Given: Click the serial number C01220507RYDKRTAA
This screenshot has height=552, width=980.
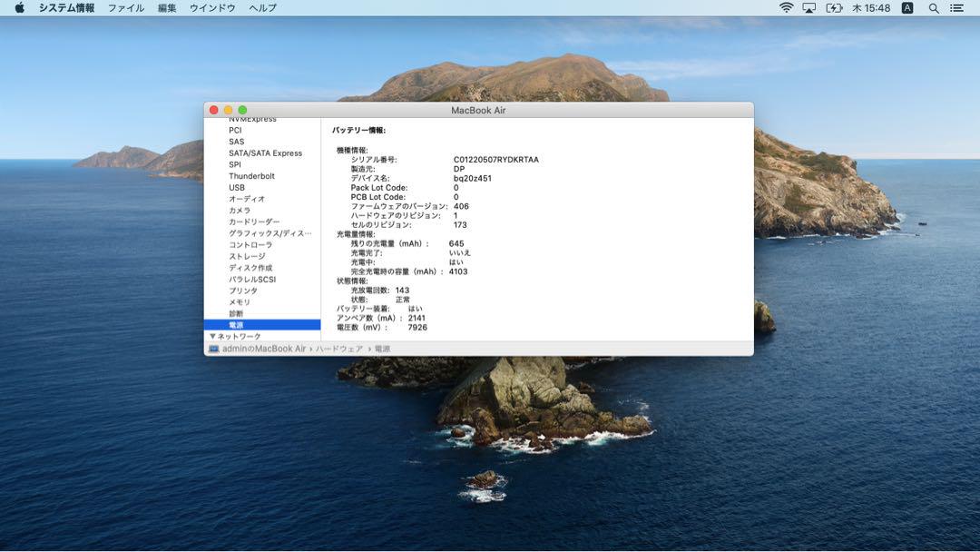Looking at the screenshot, I should 495,160.
